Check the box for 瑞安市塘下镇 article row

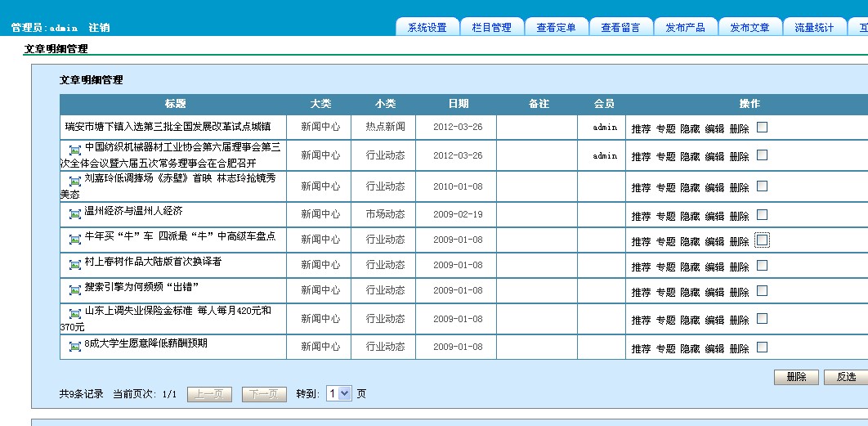point(762,128)
